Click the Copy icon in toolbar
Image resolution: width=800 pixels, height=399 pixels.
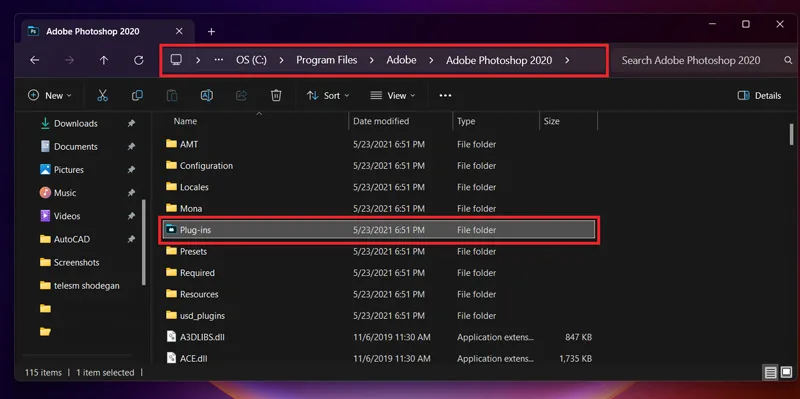pyautogui.click(x=137, y=95)
